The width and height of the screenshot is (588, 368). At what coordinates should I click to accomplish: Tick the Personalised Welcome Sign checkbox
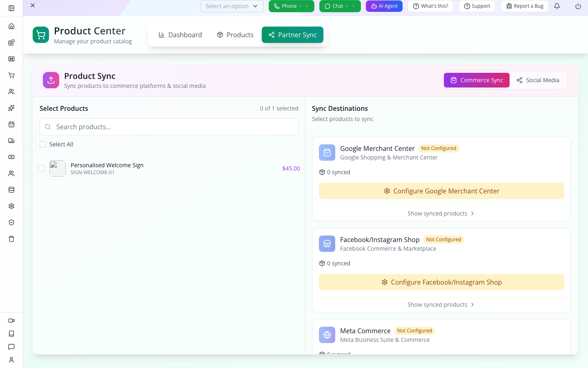pyautogui.click(x=41, y=168)
